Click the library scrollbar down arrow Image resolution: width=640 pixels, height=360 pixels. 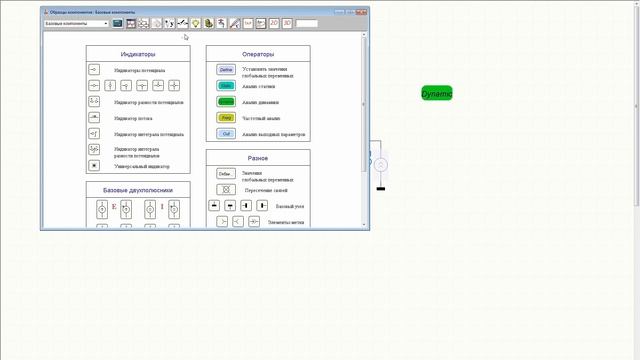click(x=363, y=224)
